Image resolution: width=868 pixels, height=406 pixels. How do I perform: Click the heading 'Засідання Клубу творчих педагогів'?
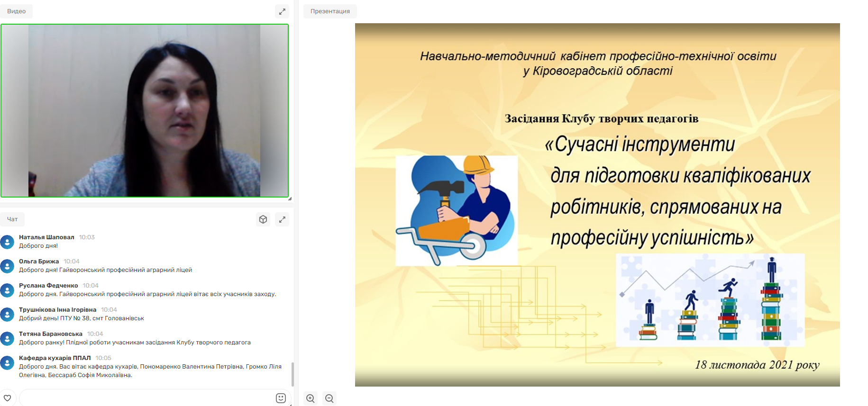click(x=602, y=118)
